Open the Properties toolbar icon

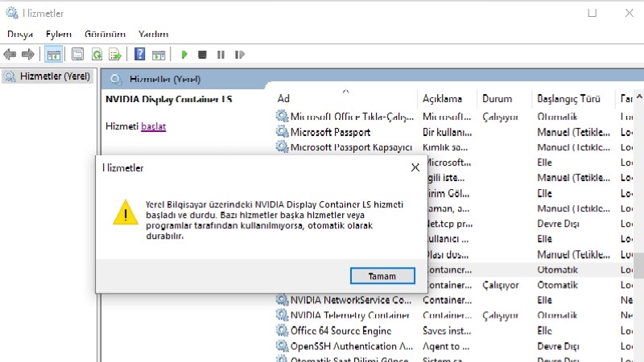[x=77, y=55]
